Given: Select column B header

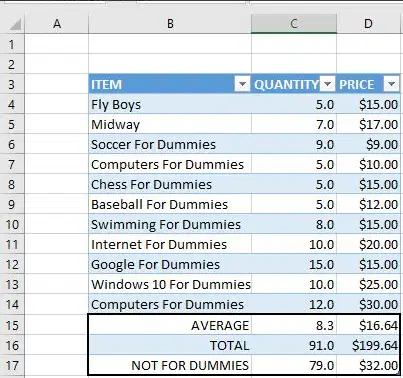Looking at the screenshot, I should (170, 24).
